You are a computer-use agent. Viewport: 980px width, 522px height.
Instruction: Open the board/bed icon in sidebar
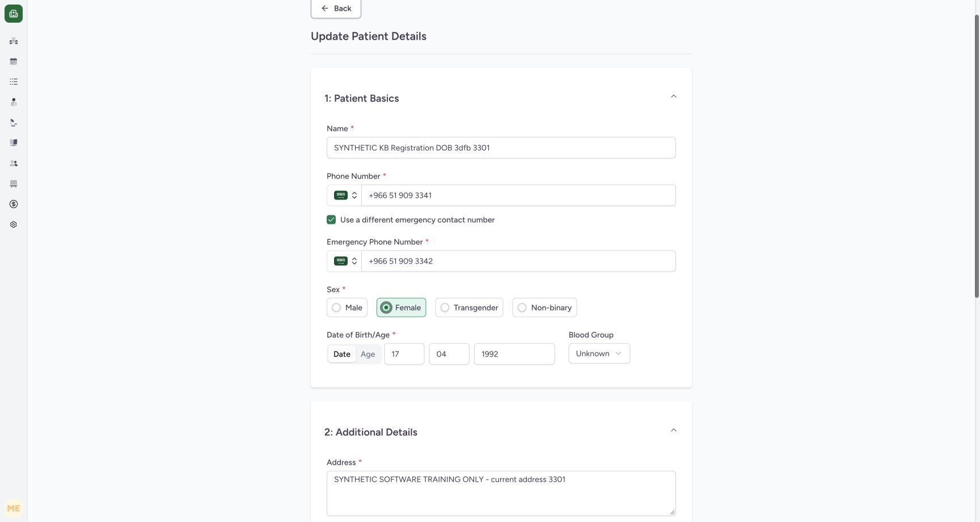pyautogui.click(x=14, y=184)
